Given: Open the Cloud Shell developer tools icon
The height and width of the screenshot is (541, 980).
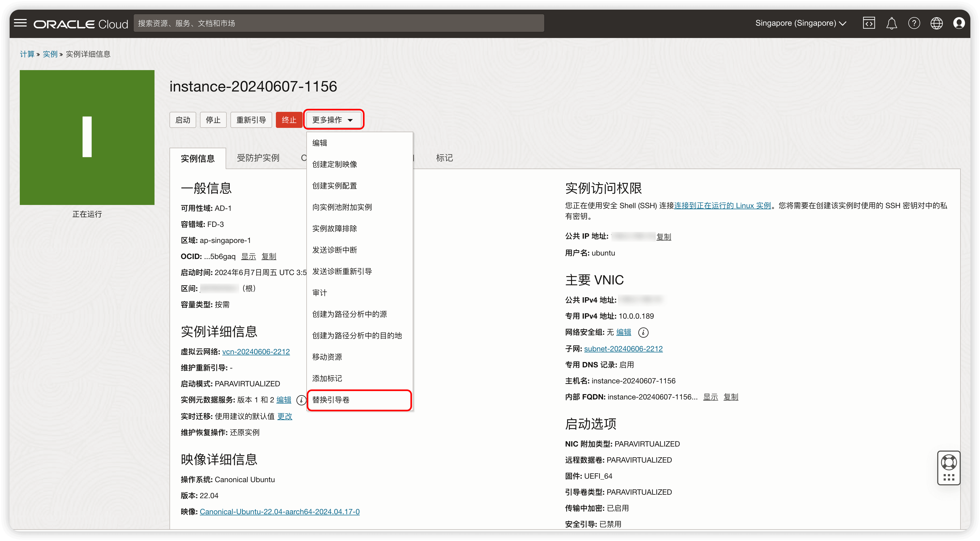Looking at the screenshot, I should point(869,23).
